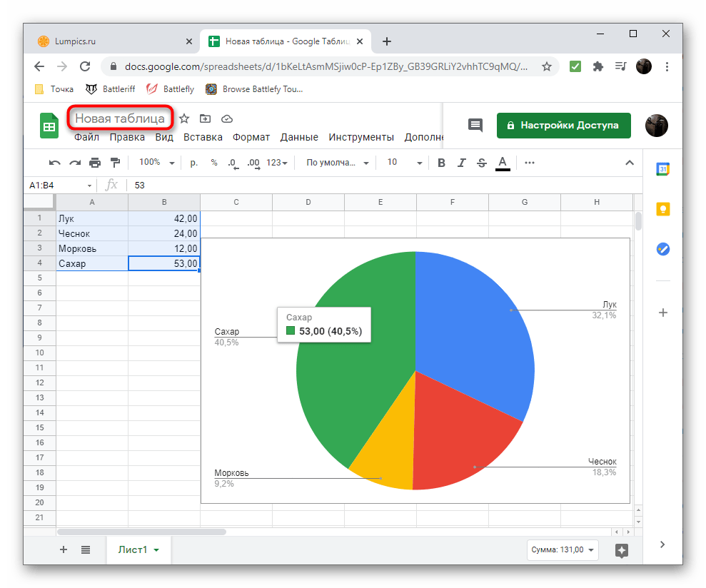Open Google Calendar side panel icon
The width and height of the screenshot is (706, 588).
662,169
